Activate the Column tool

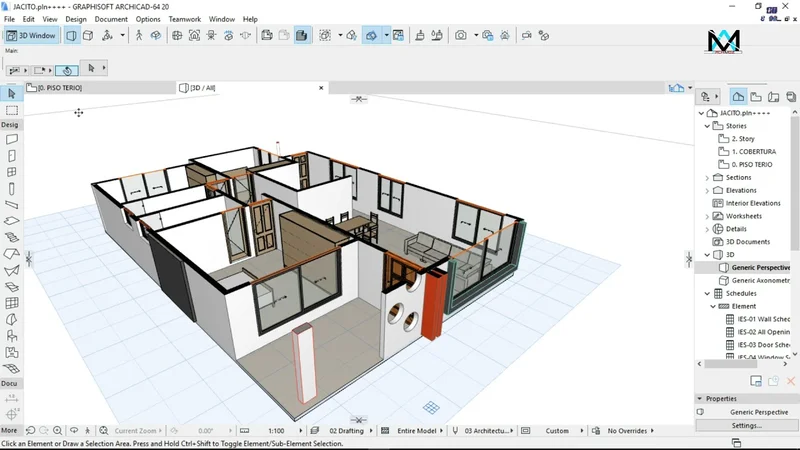coord(12,188)
